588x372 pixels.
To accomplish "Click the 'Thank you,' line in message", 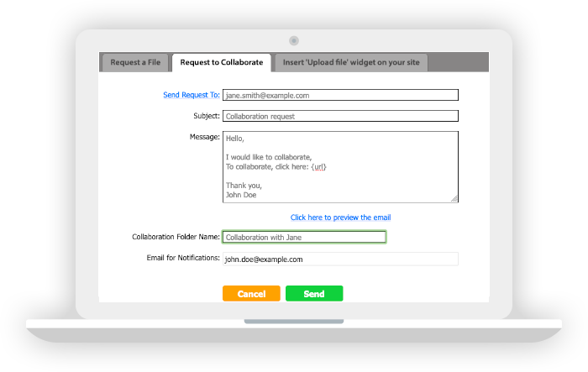I will [x=244, y=186].
